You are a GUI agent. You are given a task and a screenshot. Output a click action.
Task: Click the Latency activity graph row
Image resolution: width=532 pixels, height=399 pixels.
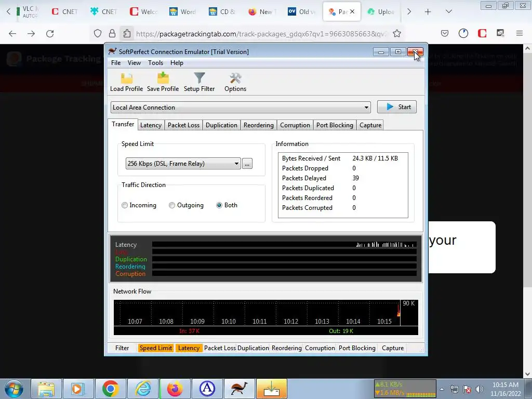(284, 245)
